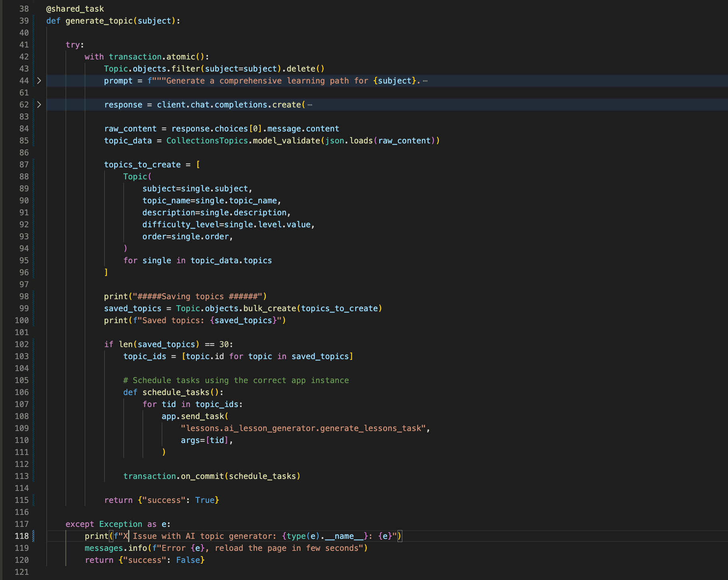Click the "lessons.ai_lesson_generator.generate_lessons_task" string
Viewport: 728px width, 580px height.
(x=303, y=428)
